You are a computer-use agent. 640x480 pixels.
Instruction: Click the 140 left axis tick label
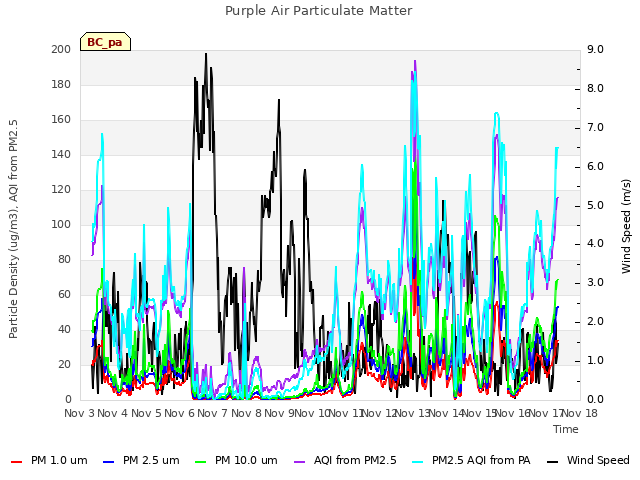click(61, 155)
